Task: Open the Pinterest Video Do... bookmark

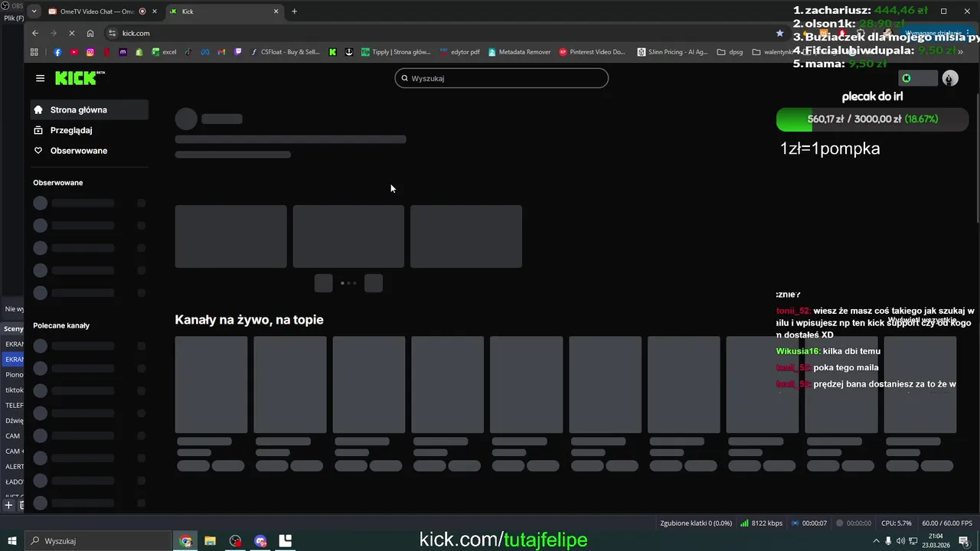Action: [592, 52]
